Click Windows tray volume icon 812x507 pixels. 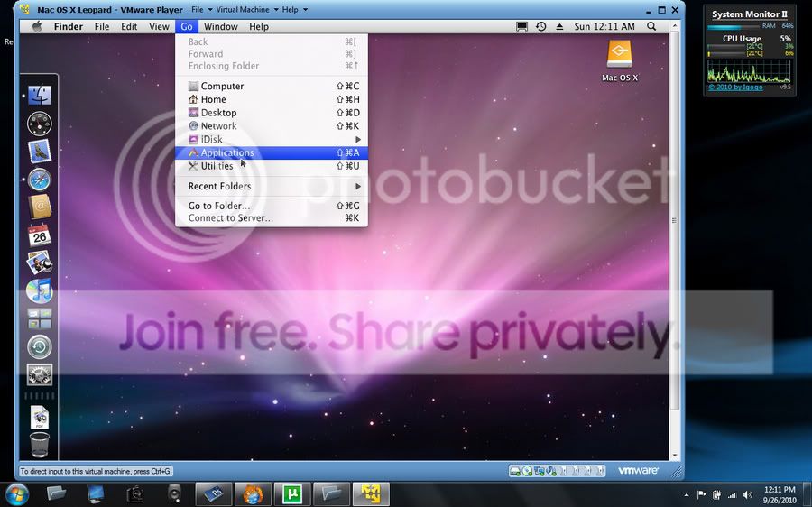(747, 494)
